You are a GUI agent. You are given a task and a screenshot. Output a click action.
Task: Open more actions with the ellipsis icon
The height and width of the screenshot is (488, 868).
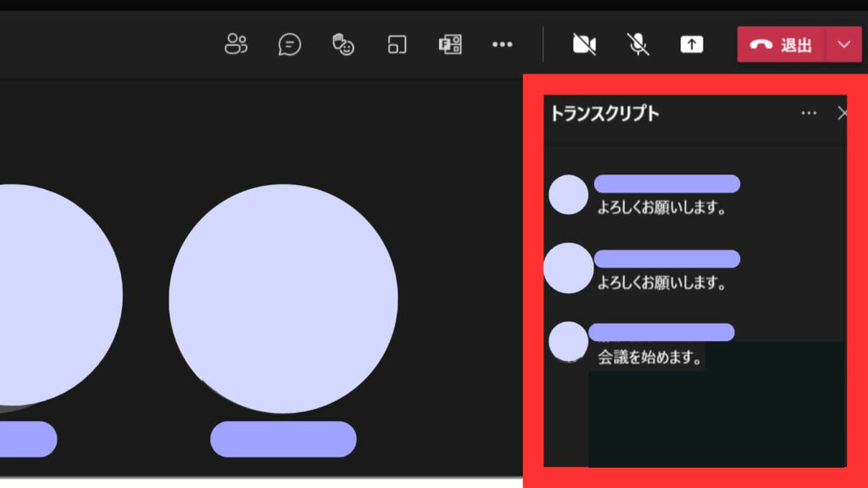[x=503, y=45]
